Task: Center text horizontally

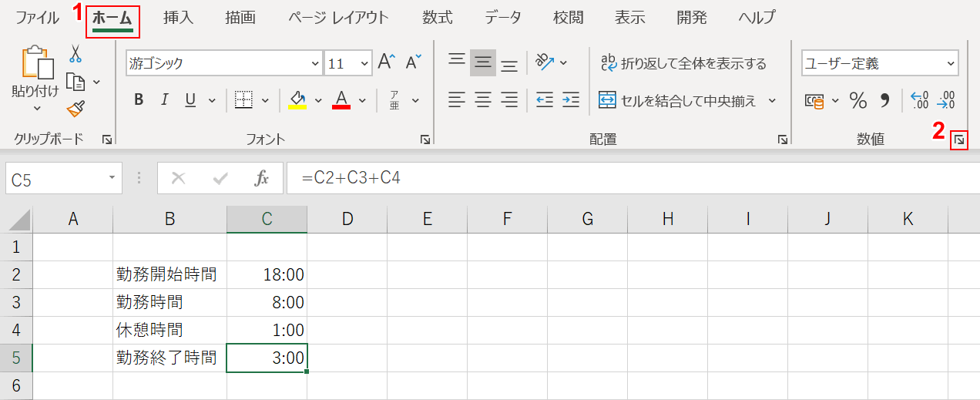Action: [x=483, y=99]
